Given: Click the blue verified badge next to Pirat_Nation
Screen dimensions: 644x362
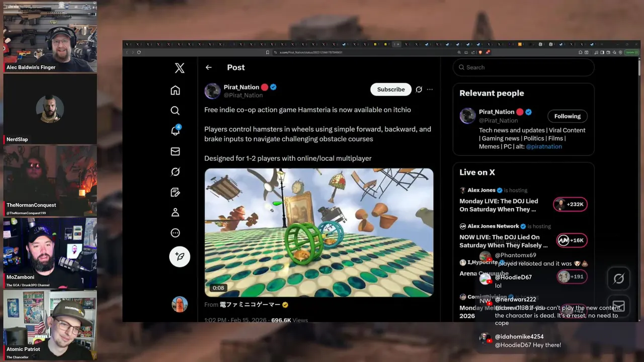Looking at the screenshot, I should [273, 87].
